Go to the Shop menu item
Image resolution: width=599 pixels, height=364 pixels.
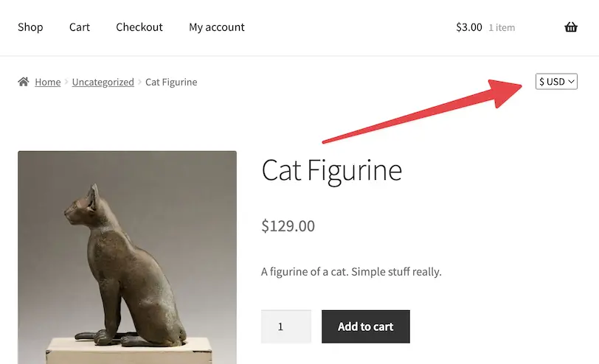30,27
